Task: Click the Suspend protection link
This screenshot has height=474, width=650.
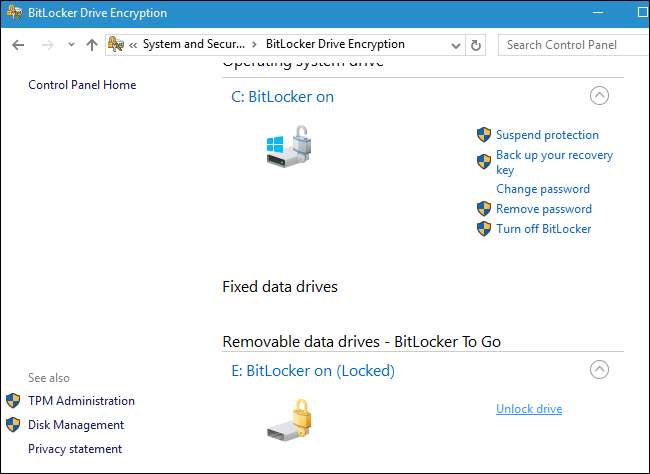Action: pyautogui.click(x=547, y=135)
